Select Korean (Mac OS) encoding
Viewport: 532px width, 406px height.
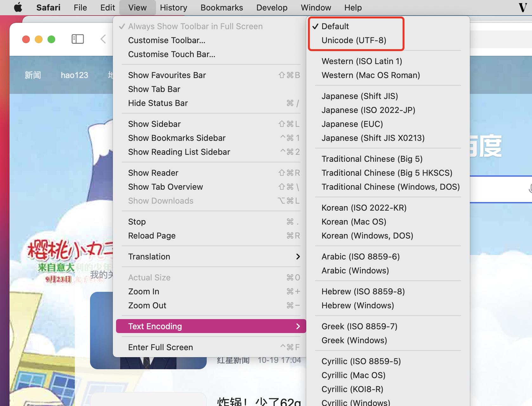click(x=354, y=222)
